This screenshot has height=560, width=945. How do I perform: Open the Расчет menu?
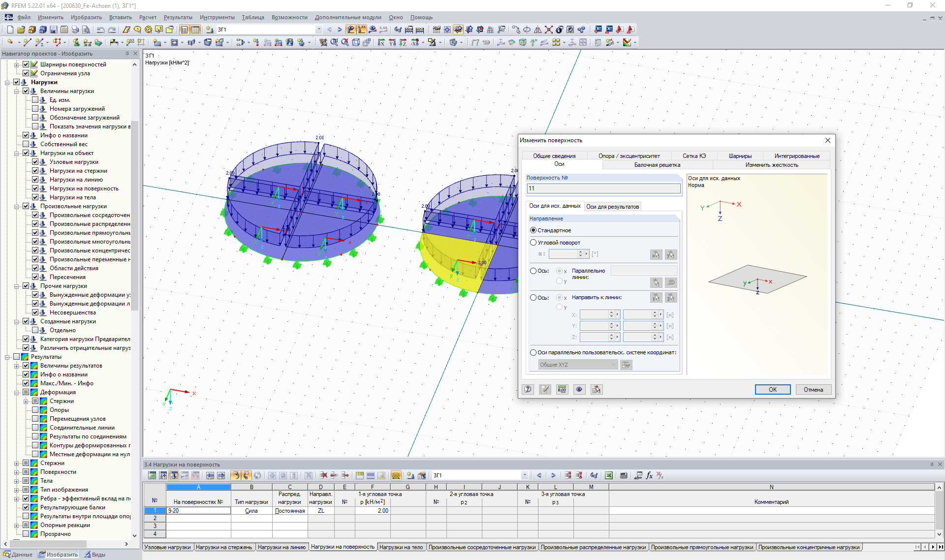pos(147,17)
